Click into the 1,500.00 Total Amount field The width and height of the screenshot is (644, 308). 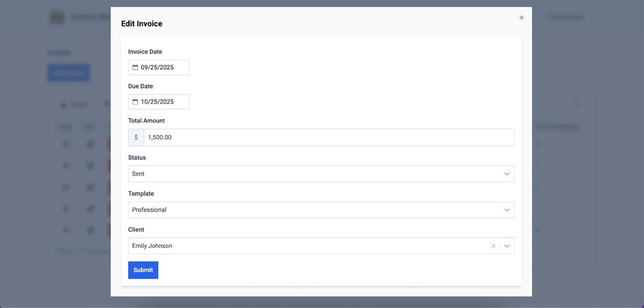click(x=328, y=137)
